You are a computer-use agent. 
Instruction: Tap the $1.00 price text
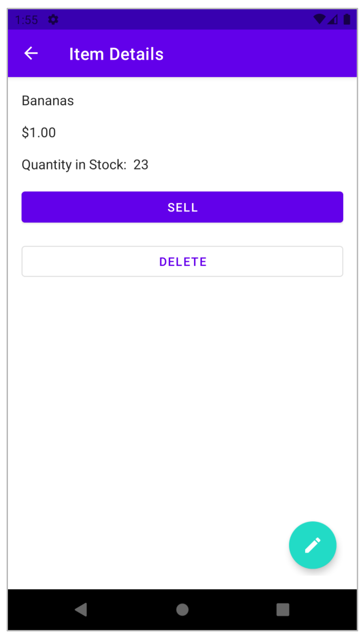[39, 133]
